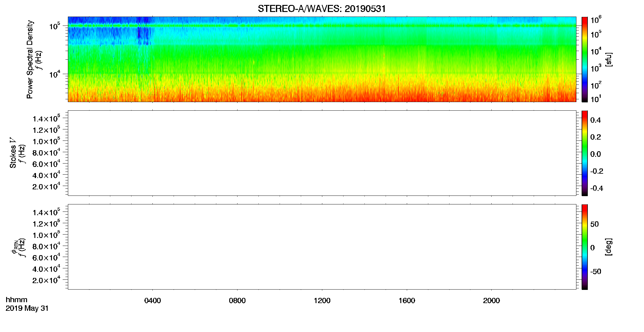Viewport: 644px width, 332px height.
Task: Select the φ RTN axis label
Action: pos(15,247)
